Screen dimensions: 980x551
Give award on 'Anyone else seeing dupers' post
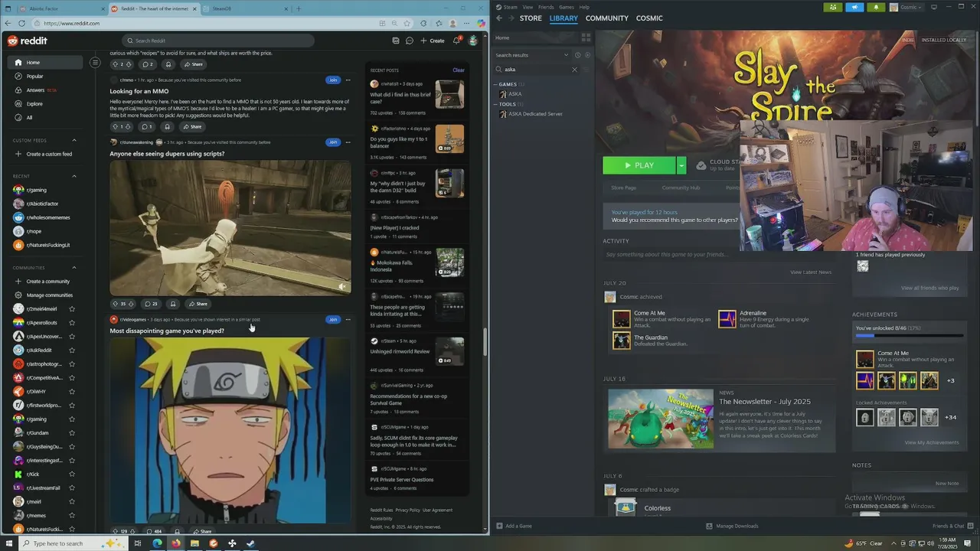tap(173, 304)
